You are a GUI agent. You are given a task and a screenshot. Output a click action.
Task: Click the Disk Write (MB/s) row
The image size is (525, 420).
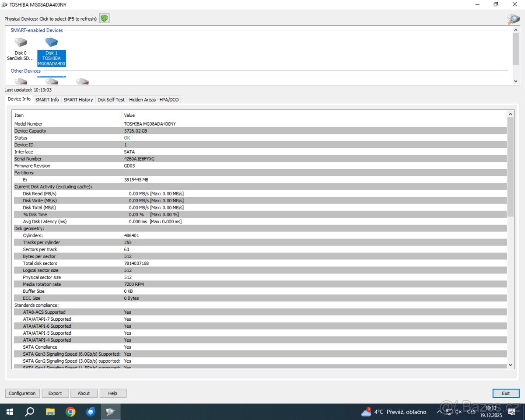click(260, 200)
